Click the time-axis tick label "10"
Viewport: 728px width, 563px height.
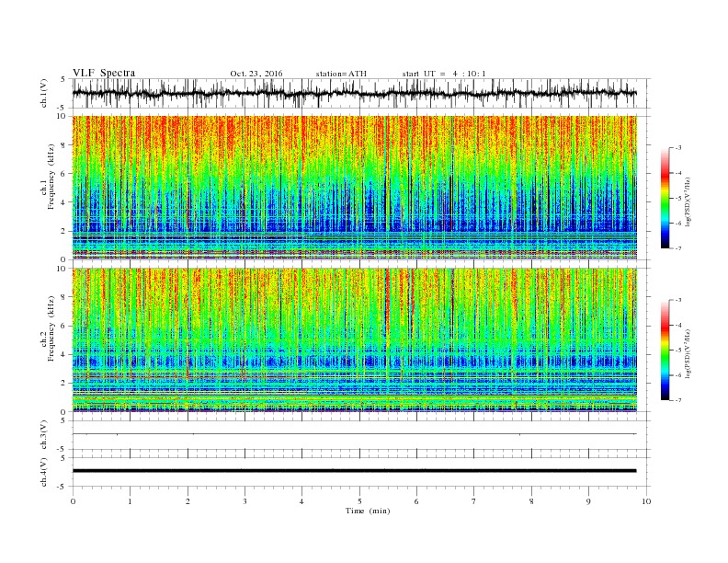point(646,501)
